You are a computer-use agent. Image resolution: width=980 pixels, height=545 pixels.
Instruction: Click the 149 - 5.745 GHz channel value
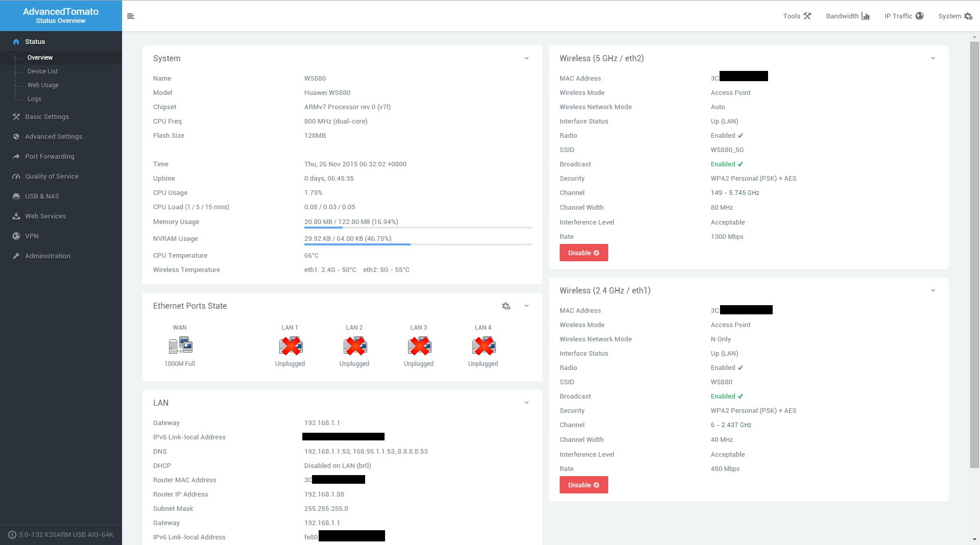735,193
